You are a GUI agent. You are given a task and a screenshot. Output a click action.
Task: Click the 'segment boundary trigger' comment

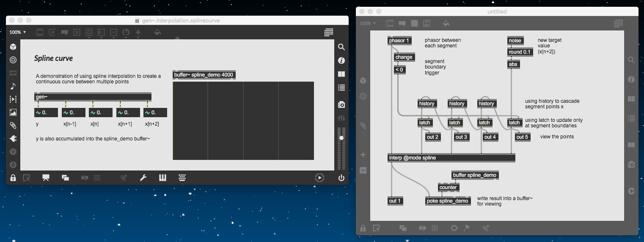click(435, 67)
